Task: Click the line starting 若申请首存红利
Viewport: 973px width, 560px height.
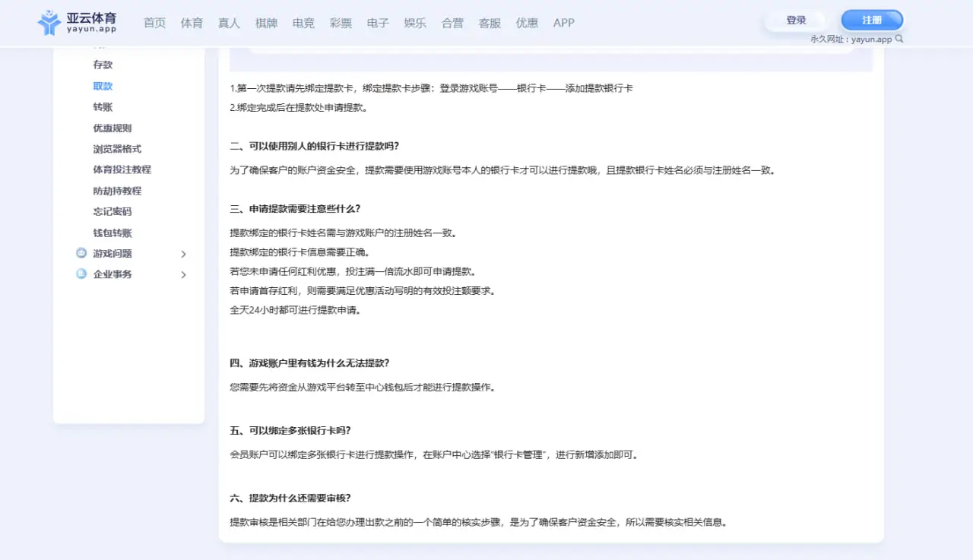Action: click(363, 291)
